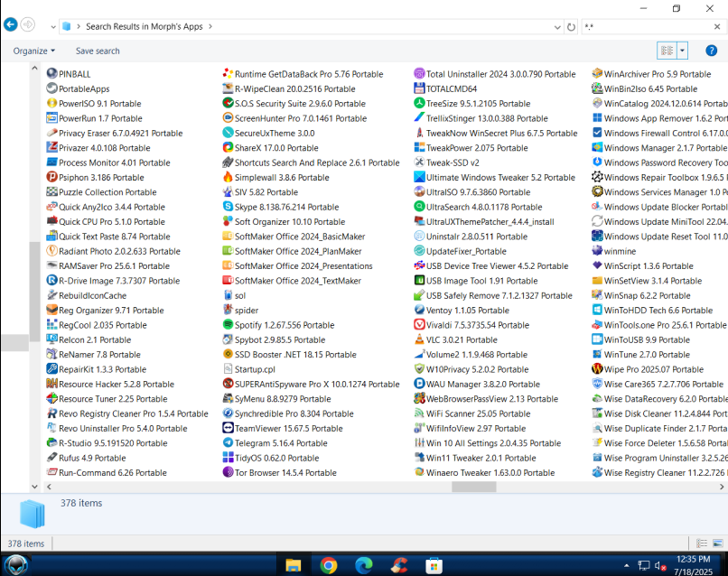The height and width of the screenshot is (576, 728).
Task: Click the TreeSize 9.5.1.2105 Portable icon
Action: (419, 103)
